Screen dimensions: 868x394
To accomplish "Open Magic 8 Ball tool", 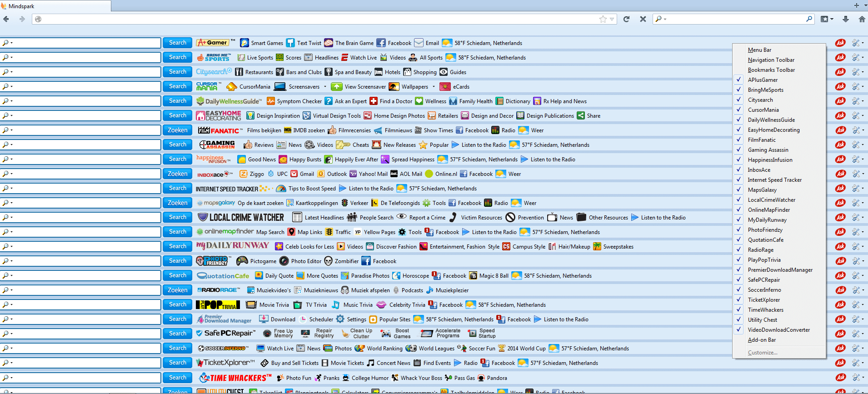I will point(489,276).
